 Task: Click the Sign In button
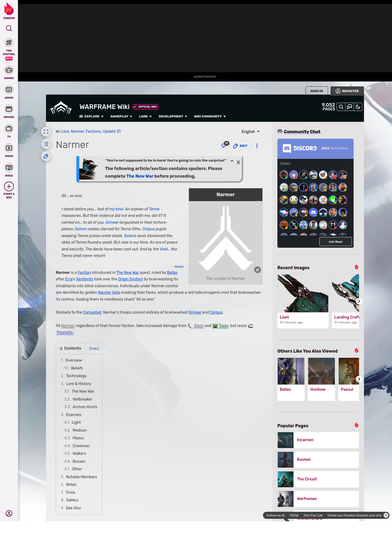pyautogui.click(x=317, y=91)
